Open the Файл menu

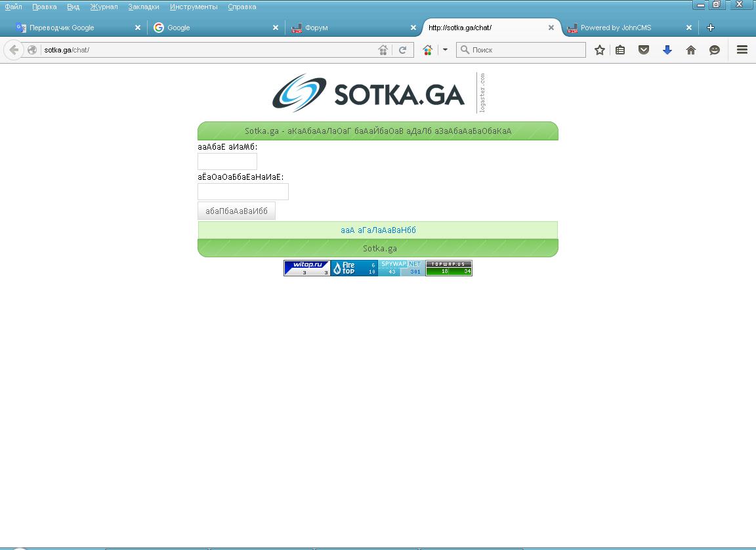point(13,7)
